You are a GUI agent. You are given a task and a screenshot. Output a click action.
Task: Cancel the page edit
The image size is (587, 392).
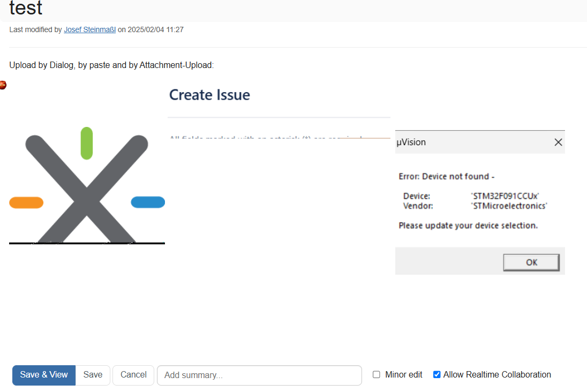click(133, 375)
